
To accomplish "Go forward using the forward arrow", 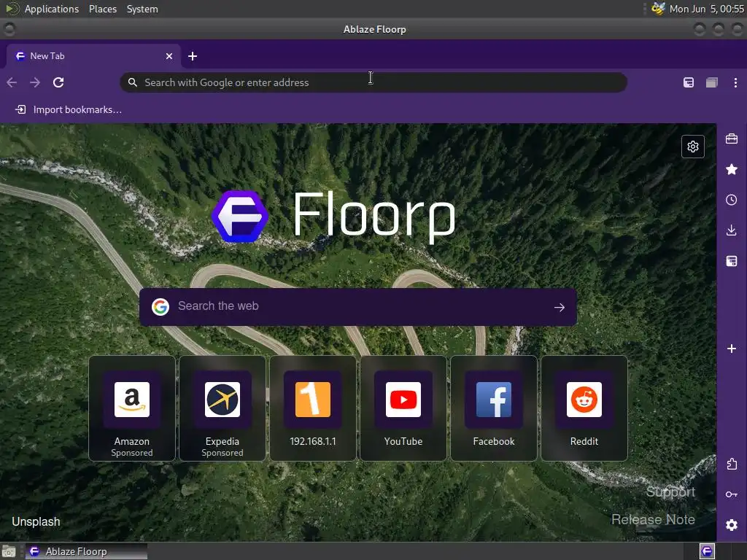I will (x=35, y=82).
